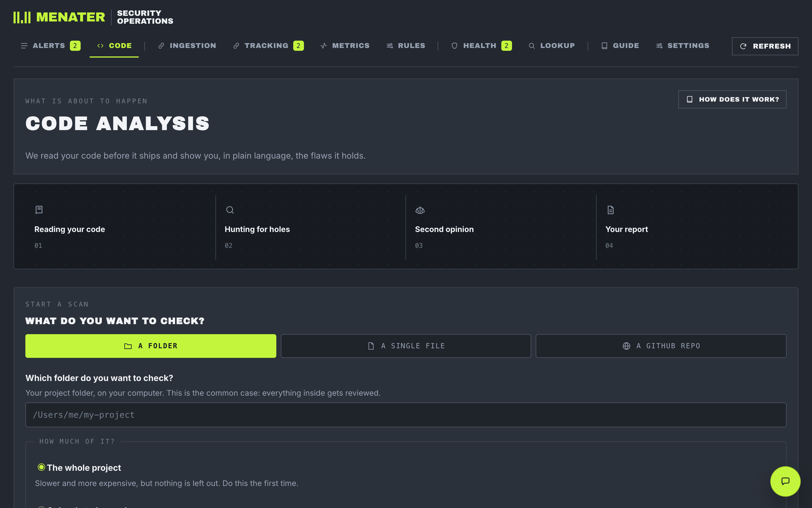Click the folder path input field
812x508 pixels.
(406, 415)
